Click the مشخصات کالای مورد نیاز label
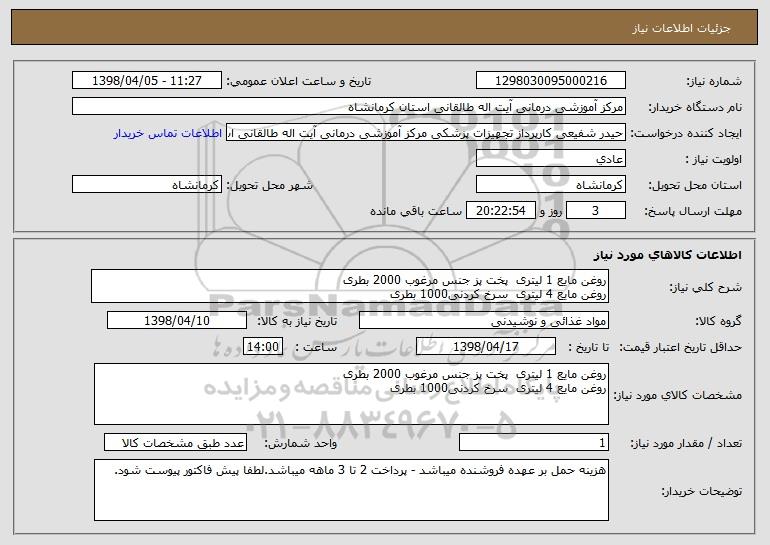 (678, 395)
